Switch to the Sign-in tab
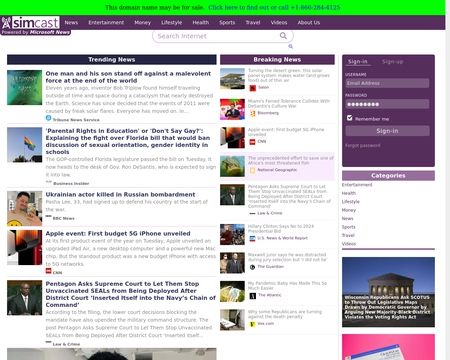The image size is (450, 360). (x=358, y=62)
